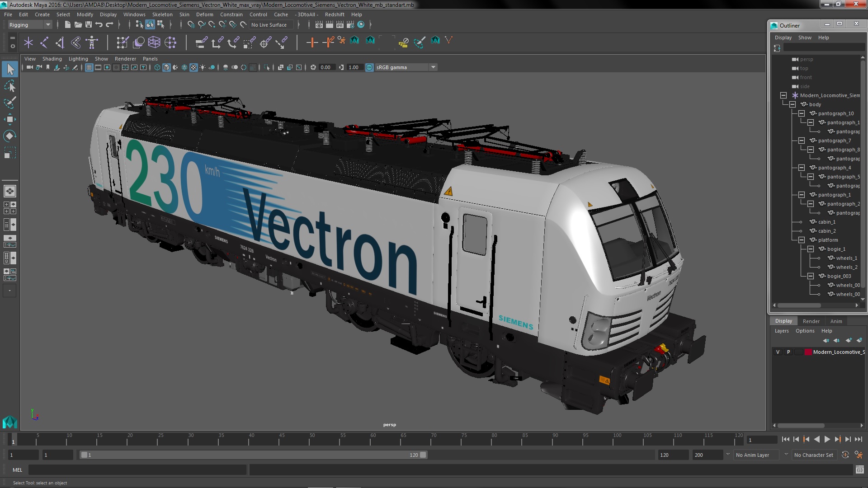Select the Lasso tool in toolbox
Image resolution: width=868 pixels, height=488 pixels.
click(x=9, y=86)
